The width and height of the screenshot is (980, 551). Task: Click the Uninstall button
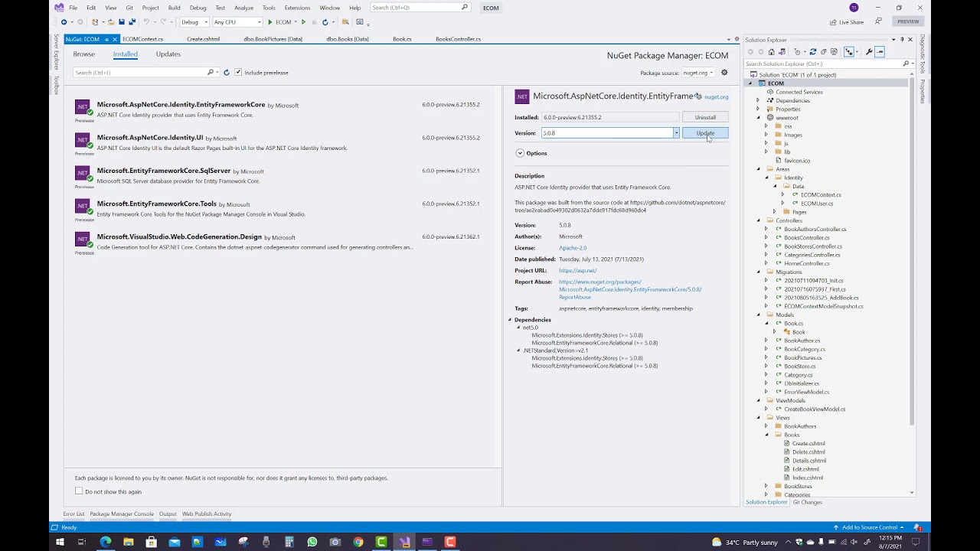pyautogui.click(x=705, y=117)
